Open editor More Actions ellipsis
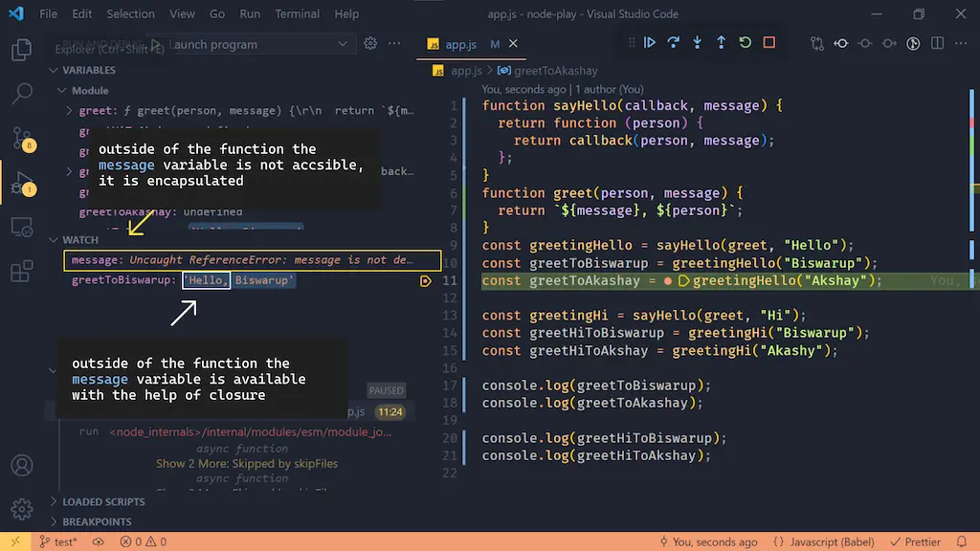 [x=961, y=44]
